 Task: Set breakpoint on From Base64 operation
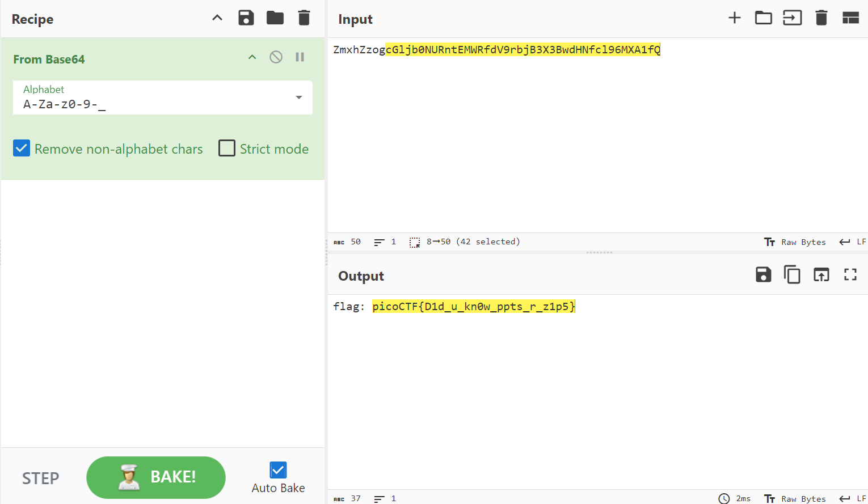pyautogui.click(x=300, y=57)
